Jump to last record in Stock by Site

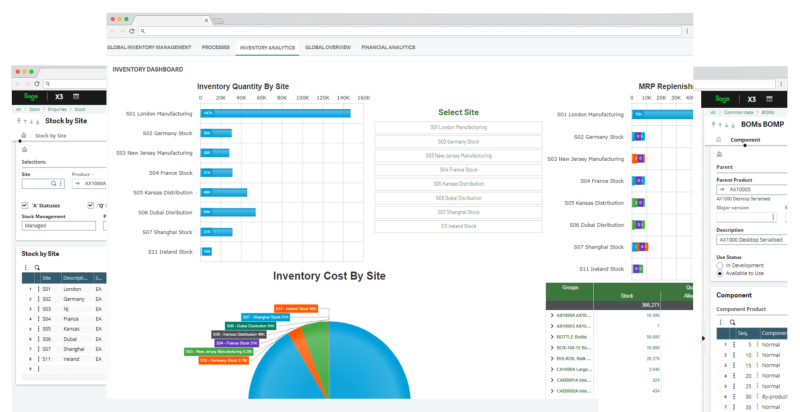[x=37, y=121]
